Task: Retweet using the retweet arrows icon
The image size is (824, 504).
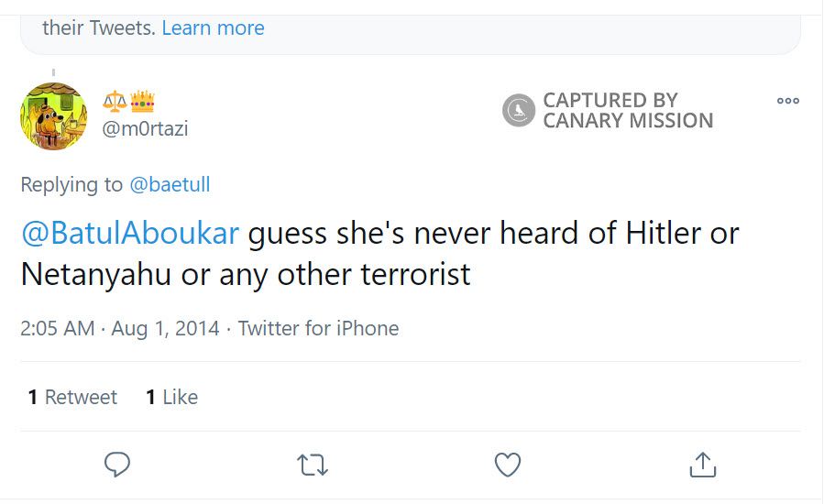Action: click(313, 465)
